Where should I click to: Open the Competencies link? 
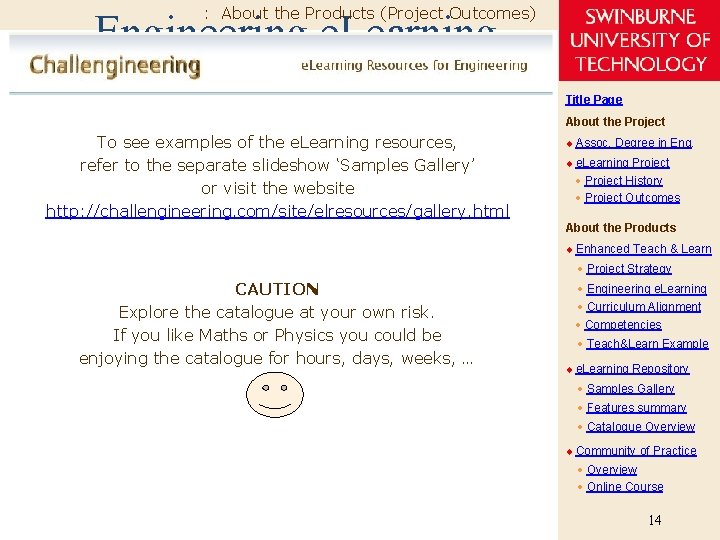point(623,325)
